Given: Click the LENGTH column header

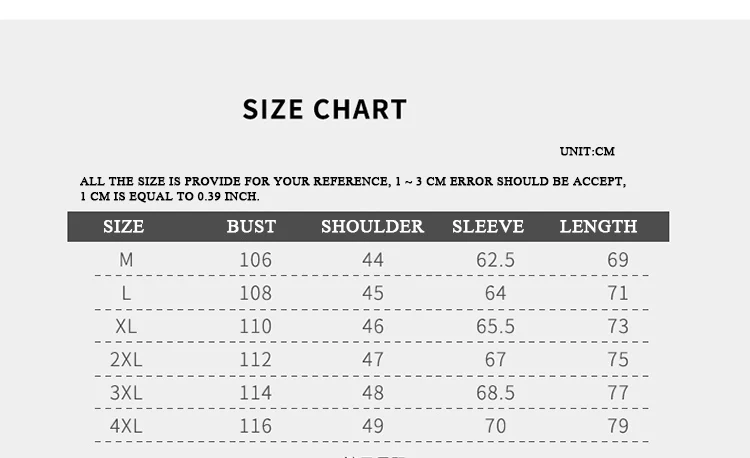Looking at the screenshot, I should click(598, 226).
